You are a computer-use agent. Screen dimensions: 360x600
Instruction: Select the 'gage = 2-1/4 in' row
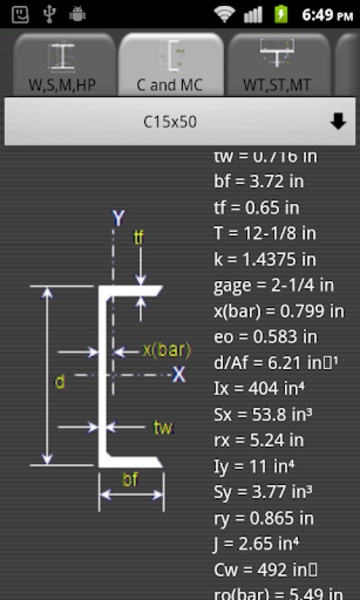(274, 285)
